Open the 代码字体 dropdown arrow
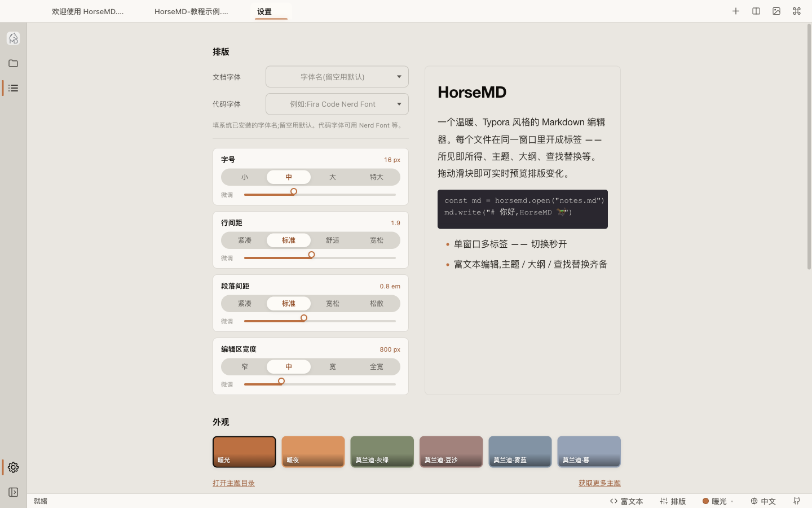812x508 pixels. click(399, 104)
